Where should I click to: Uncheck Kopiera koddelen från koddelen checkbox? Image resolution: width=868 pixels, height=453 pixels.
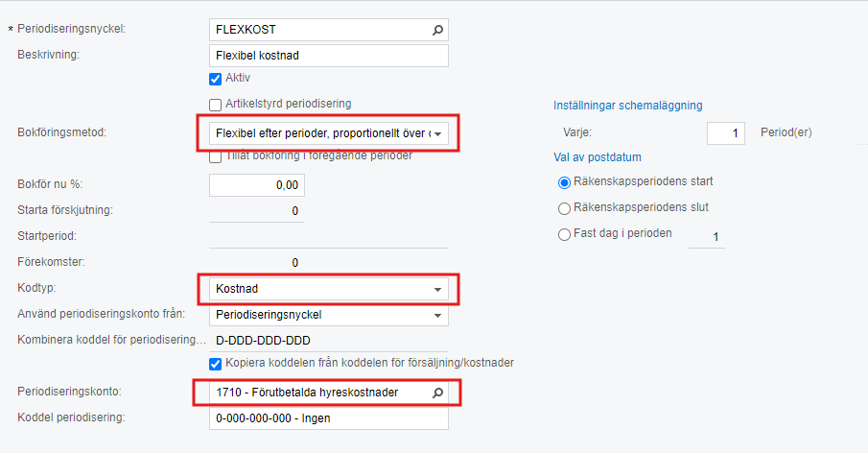[216, 364]
